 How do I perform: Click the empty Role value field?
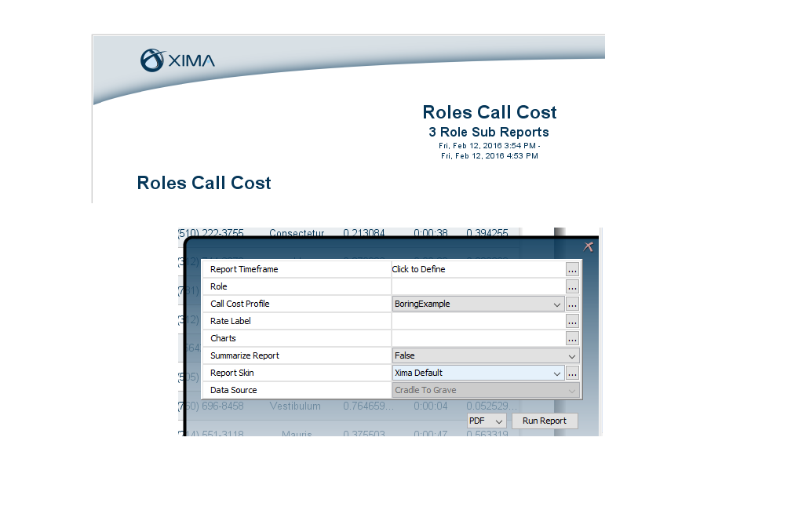(x=478, y=286)
